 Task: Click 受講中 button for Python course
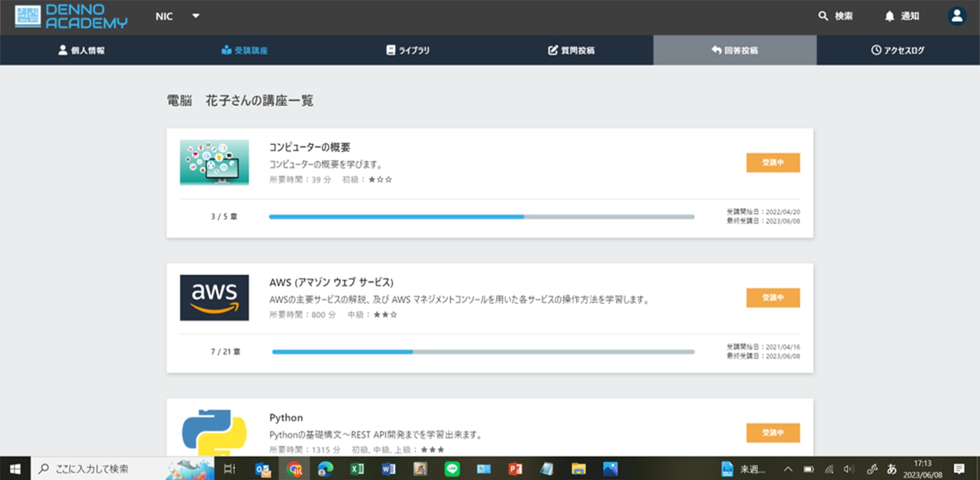tap(773, 433)
